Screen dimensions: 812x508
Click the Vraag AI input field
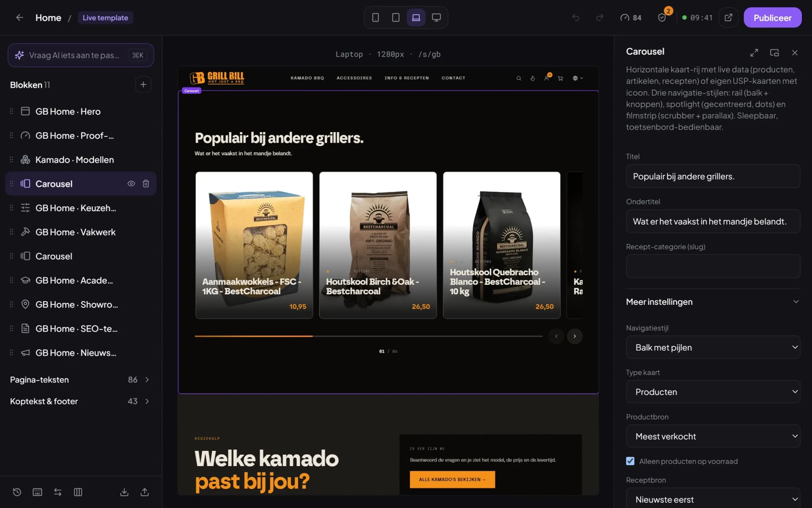point(81,55)
